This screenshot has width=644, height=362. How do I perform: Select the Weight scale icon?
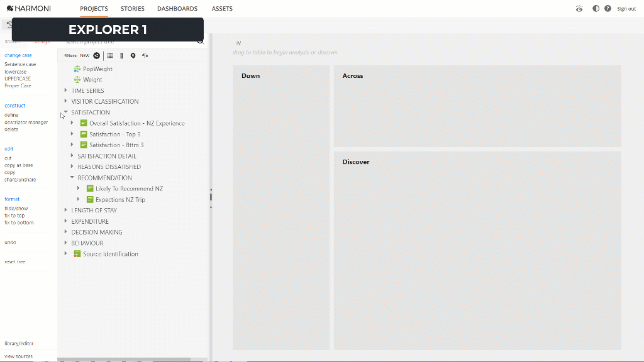(x=77, y=80)
